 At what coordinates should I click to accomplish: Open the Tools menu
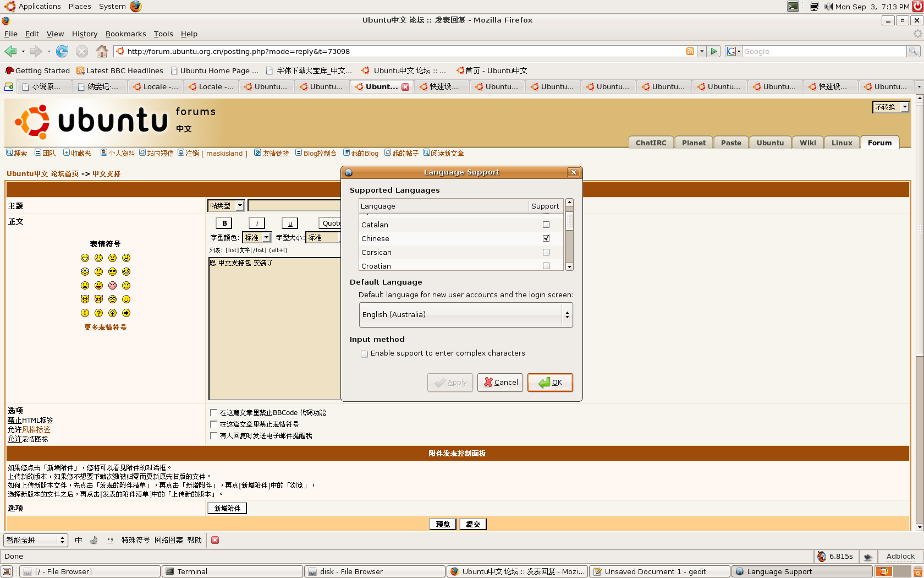pos(163,34)
